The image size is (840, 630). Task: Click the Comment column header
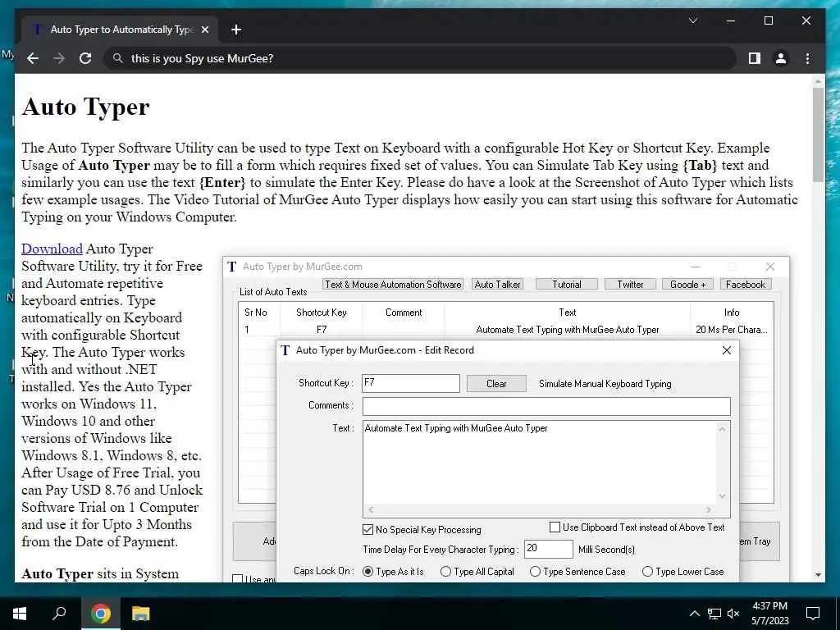(x=404, y=313)
